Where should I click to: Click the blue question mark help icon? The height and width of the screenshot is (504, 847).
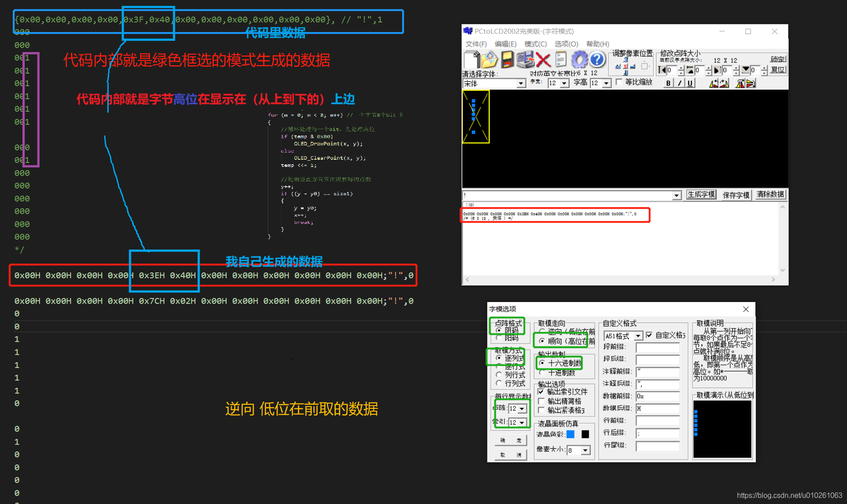click(x=597, y=59)
